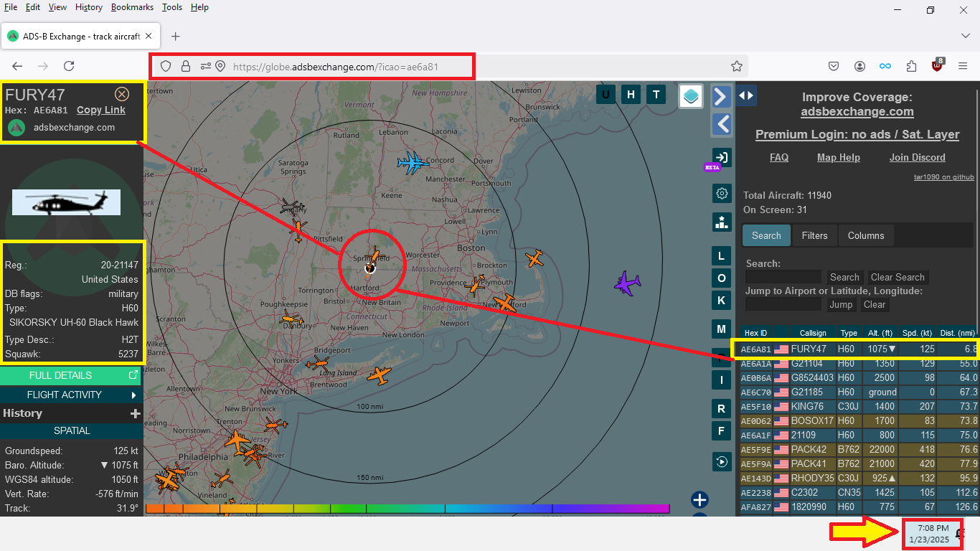980x551 pixels.
Task: Sort table by Spd. (kt) column
Action: tap(918, 333)
